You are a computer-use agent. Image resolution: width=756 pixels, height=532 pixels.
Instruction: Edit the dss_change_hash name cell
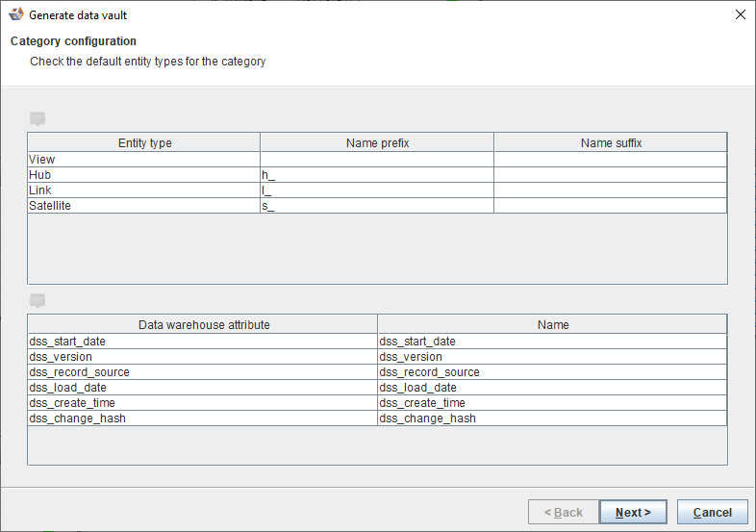[x=552, y=418]
